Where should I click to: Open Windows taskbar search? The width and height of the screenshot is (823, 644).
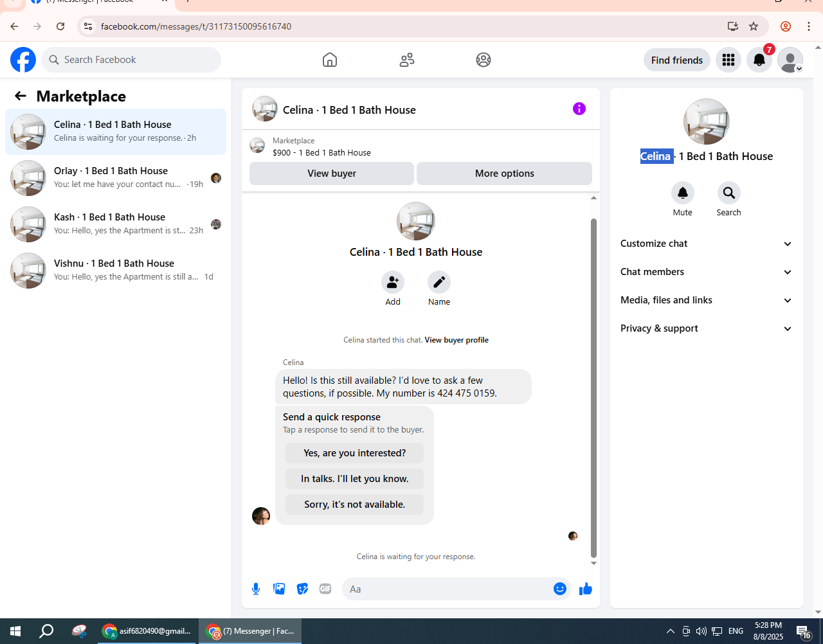tap(46, 631)
